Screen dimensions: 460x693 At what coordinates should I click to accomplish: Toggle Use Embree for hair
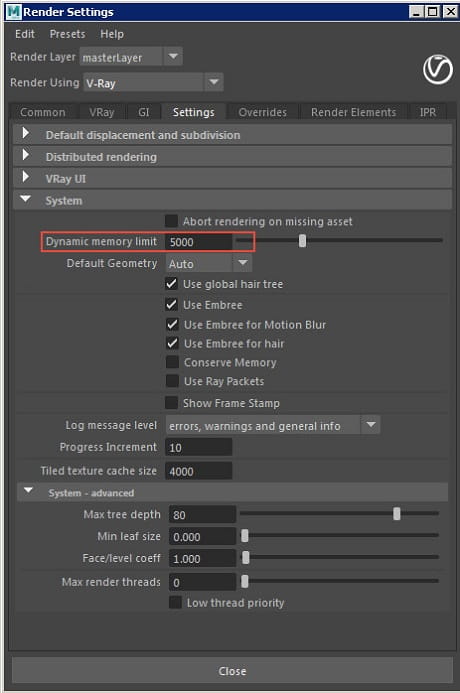[172, 343]
